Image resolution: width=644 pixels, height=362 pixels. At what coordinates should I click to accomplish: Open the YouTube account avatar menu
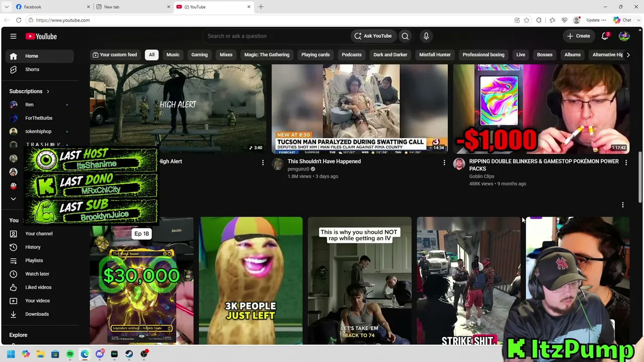pos(624,36)
